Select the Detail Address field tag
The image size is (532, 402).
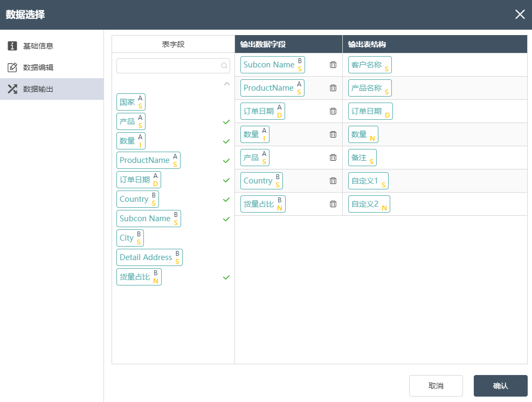(x=149, y=257)
